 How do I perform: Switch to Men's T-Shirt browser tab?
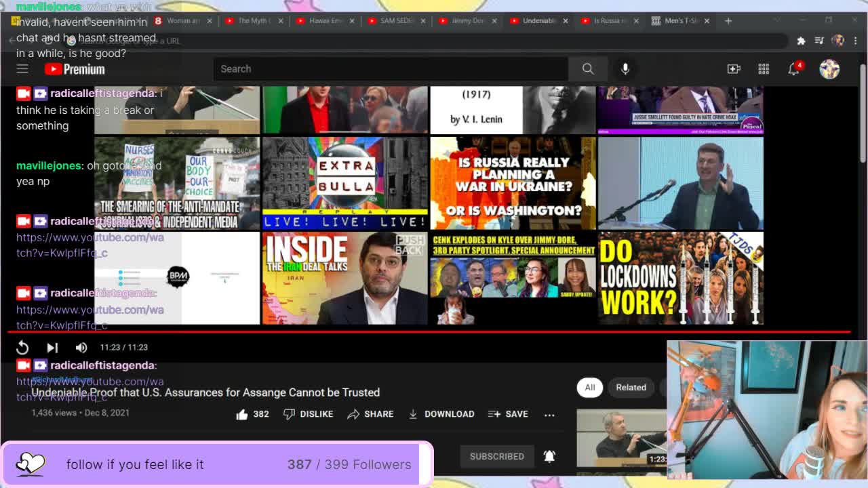(680, 21)
